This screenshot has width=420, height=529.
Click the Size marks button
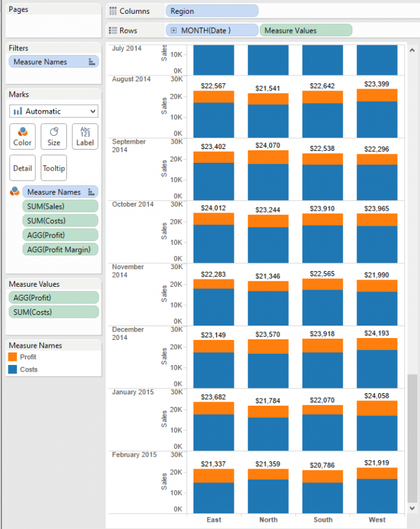(53, 136)
